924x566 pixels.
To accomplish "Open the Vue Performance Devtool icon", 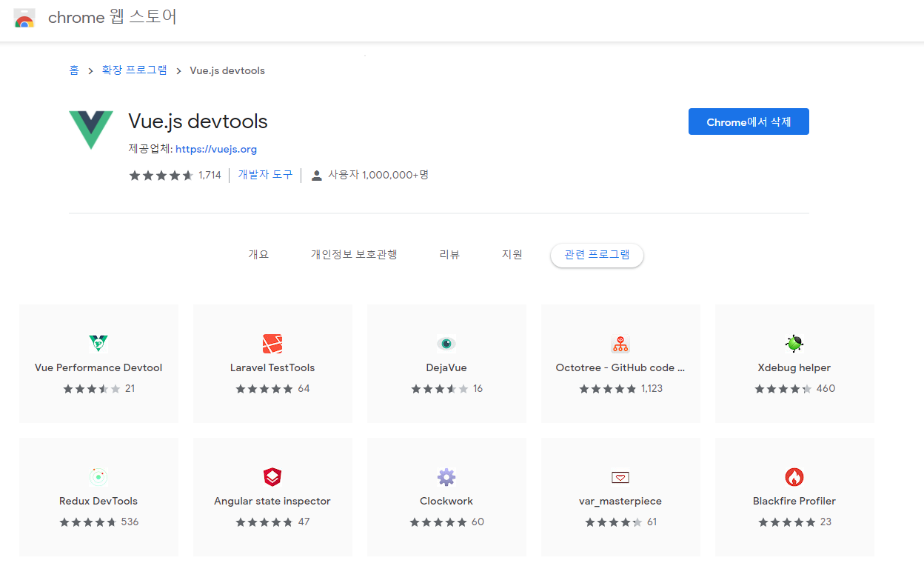I will (98, 343).
